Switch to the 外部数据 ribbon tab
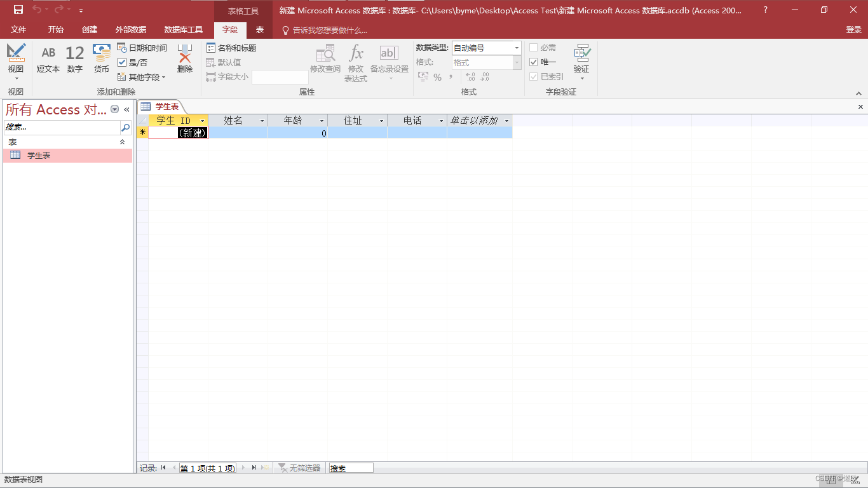The width and height of the screenshot is (868, 488). pyautogui.click(x=131, y=30)
